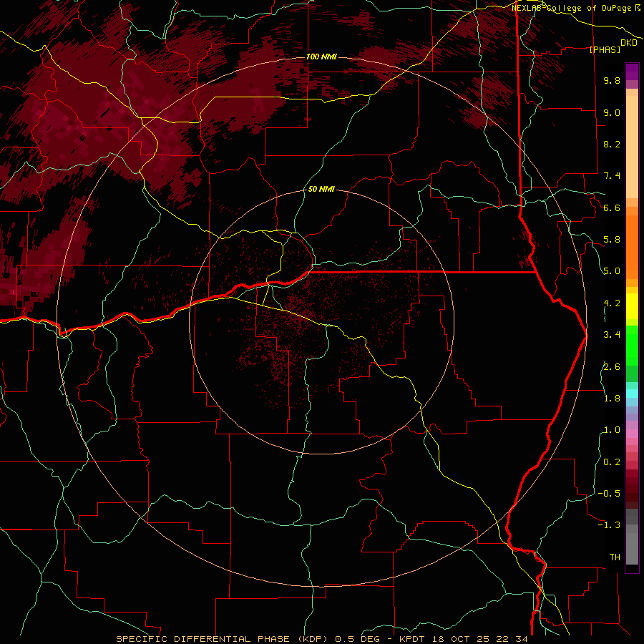Pick the peach band on the color bar
The width and height of the screenshot is (644, 644).
tap(632, 147)
